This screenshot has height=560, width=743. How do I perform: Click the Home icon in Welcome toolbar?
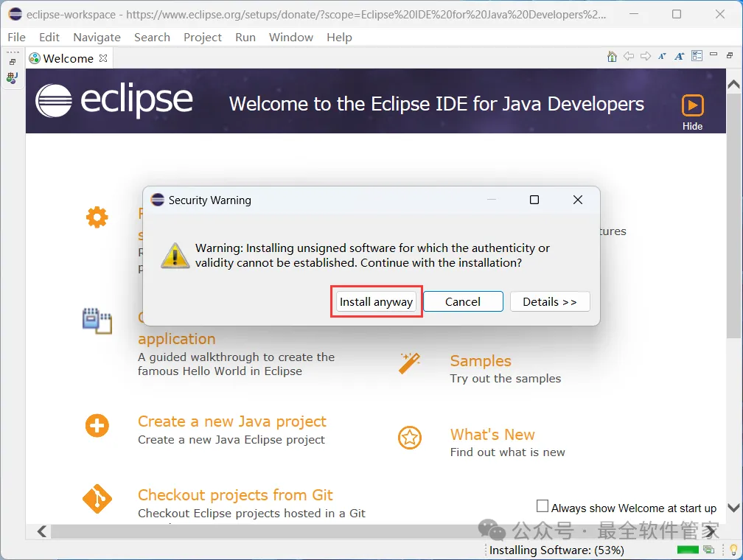[612, 57]
